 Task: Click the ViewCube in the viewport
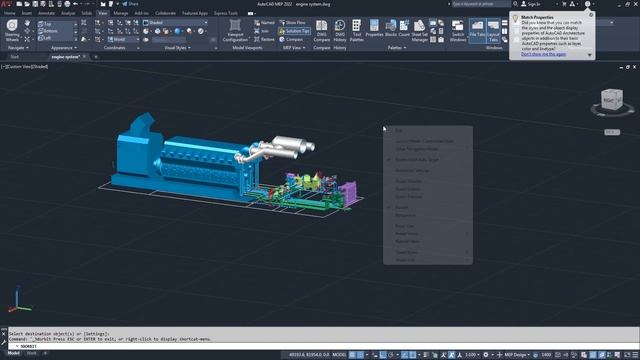coord(612,100)
